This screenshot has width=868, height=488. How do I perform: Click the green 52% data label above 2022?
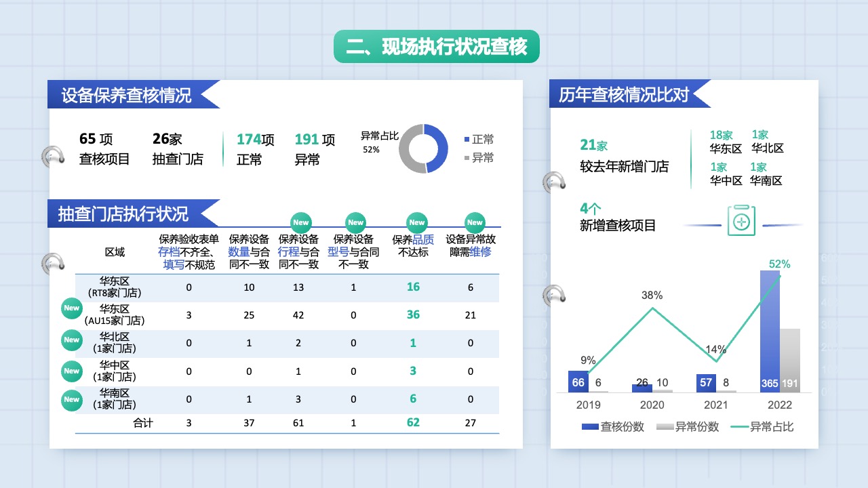[780, 264]
